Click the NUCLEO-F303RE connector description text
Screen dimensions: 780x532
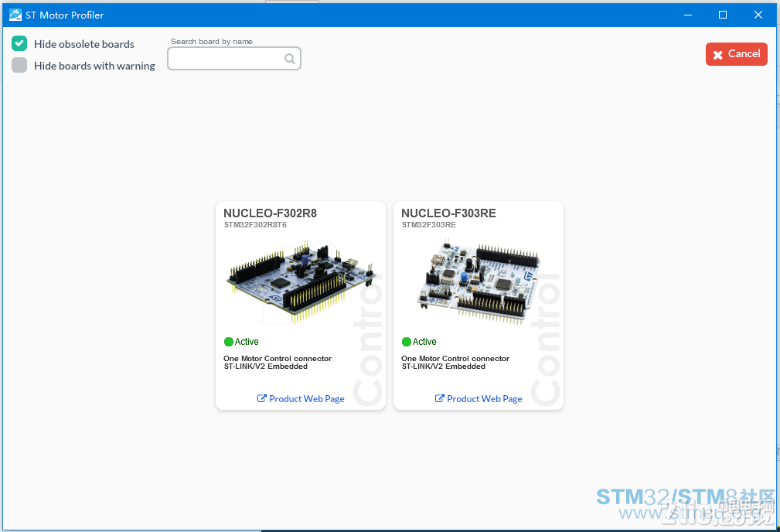point(455,363)
